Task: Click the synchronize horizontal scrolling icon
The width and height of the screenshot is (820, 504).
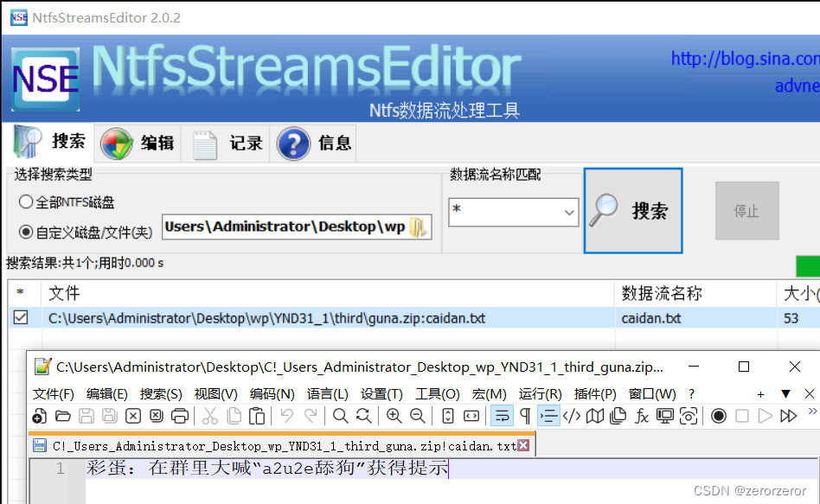Action: pyautogui.click(x=471, y=416)
